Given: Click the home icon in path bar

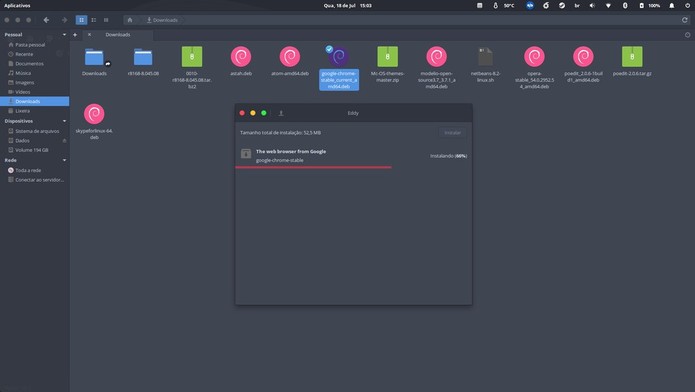Looking at the screenshot, I should [x=130, y=20].
